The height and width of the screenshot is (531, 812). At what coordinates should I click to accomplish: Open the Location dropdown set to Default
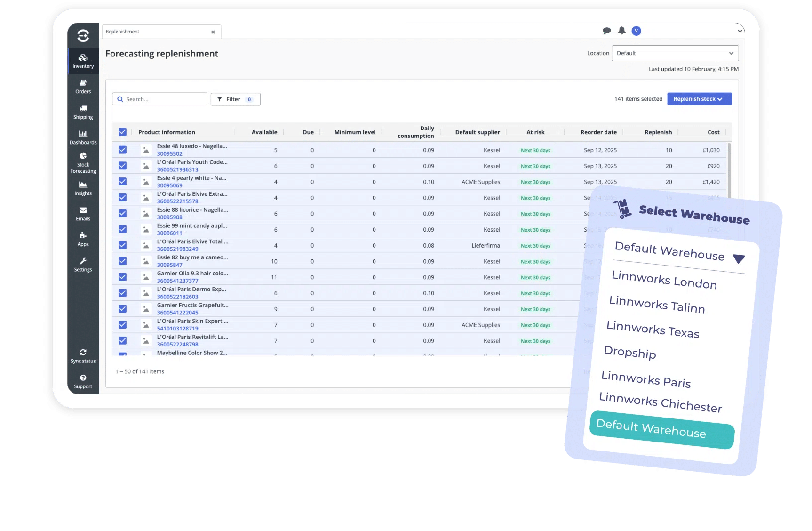click(675, 53)
